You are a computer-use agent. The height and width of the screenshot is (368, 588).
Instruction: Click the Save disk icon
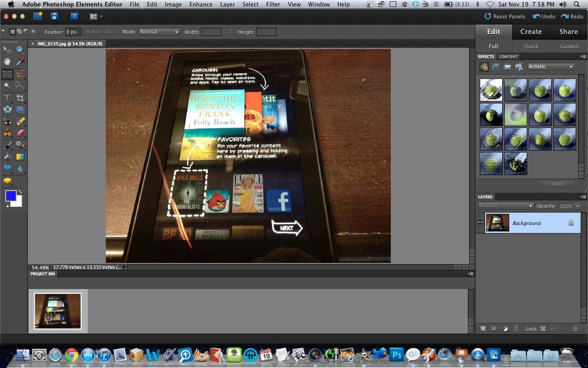(x=54, y=16)
